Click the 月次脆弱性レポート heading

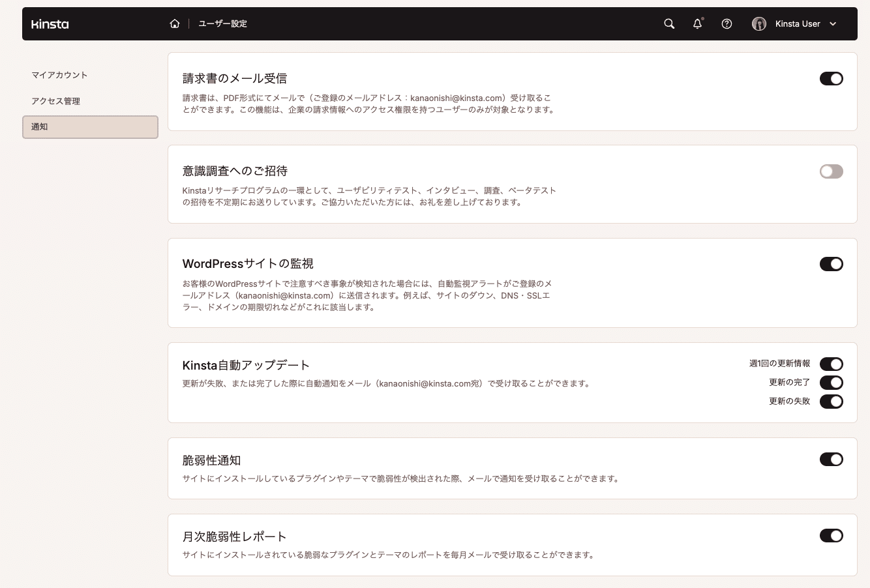(235, 537)
